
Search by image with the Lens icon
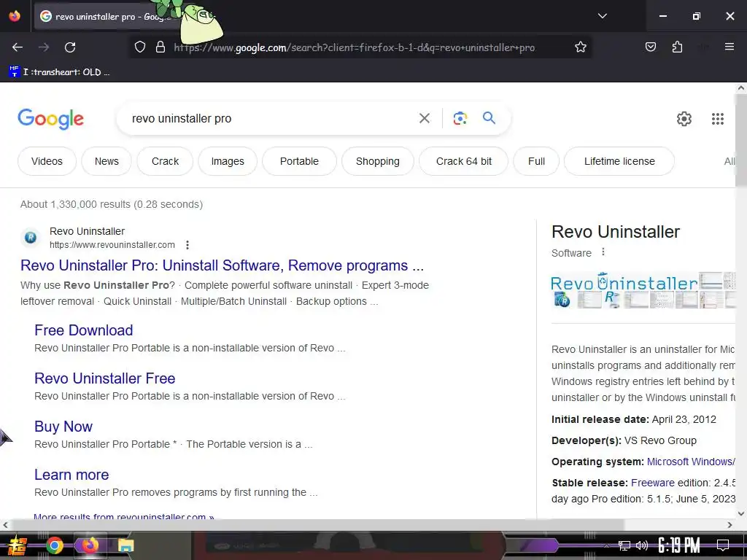tap(460, 118)
